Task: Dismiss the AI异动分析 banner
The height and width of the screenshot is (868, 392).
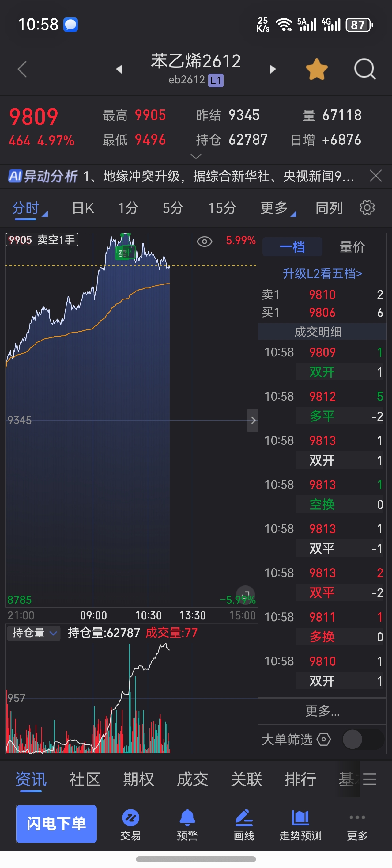Action: coord(375,176)
